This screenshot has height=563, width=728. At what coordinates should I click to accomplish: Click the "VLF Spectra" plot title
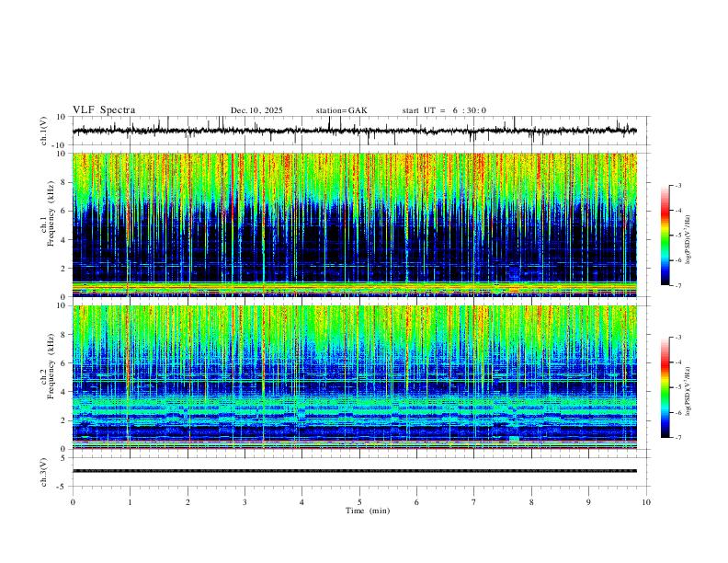[104, 110]
